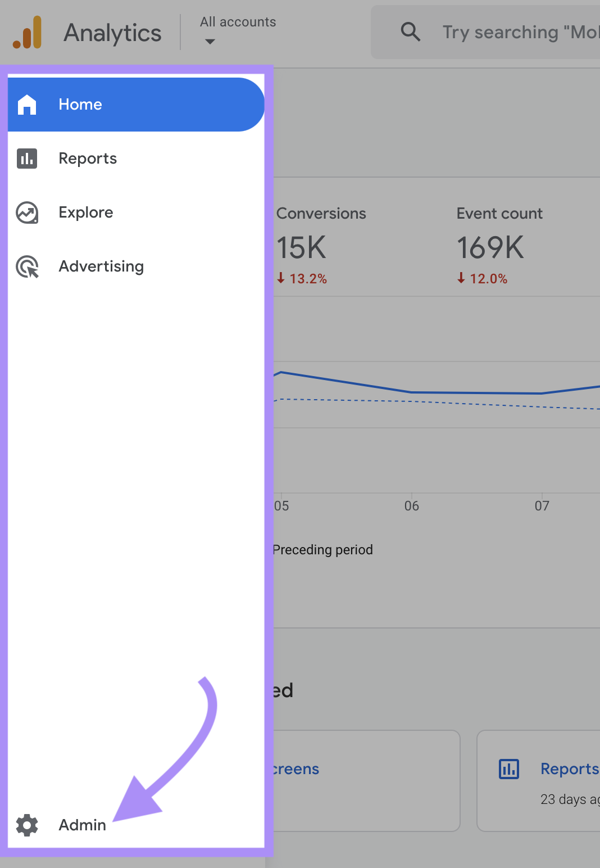
Task: Select the Advertising navigation entry
Action: pos(101,266)
